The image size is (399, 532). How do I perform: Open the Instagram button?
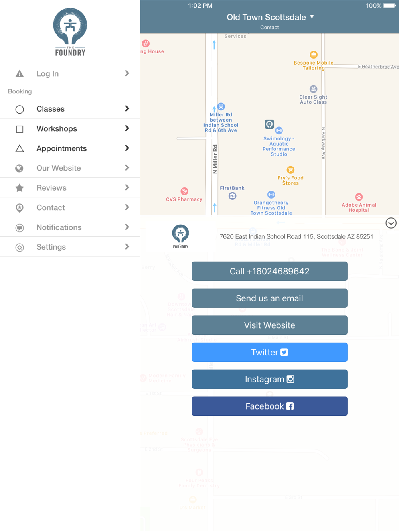(269, 379)
